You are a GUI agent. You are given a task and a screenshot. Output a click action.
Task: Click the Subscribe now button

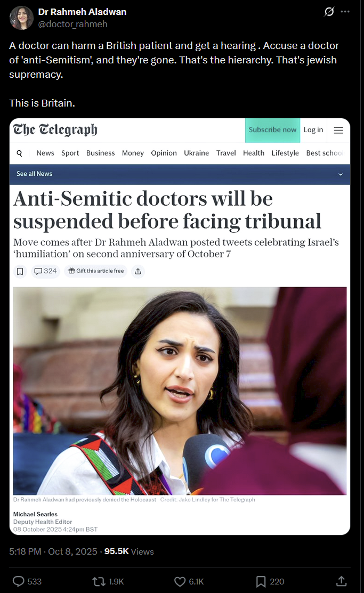coord(272,130)
